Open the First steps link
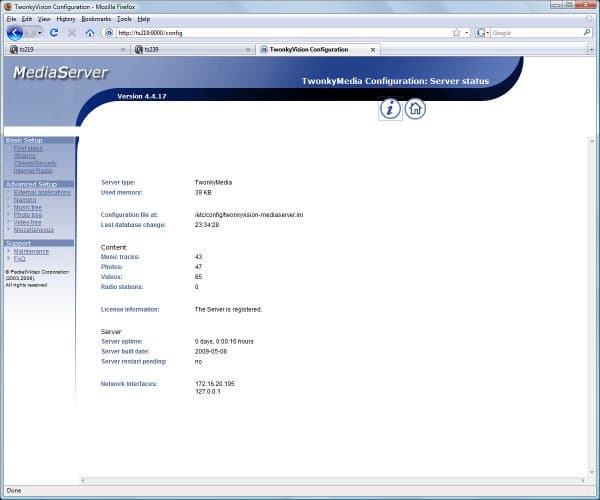600x500 pixels. (28, 148)
